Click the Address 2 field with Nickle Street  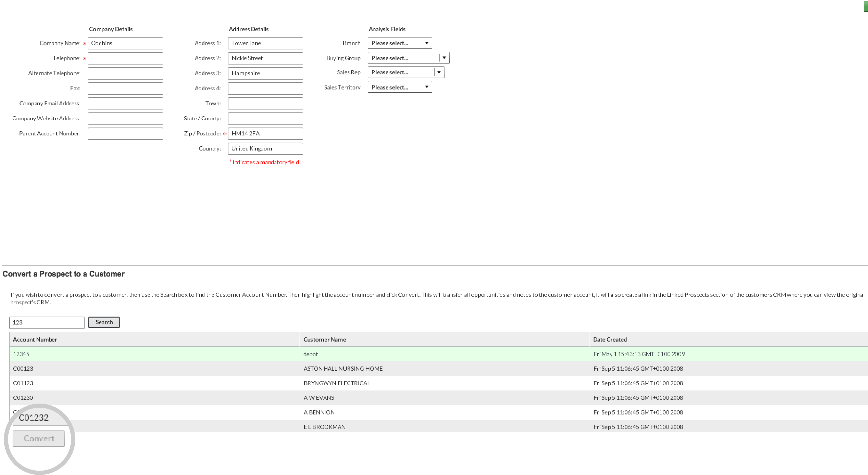[x=266, y=58]
